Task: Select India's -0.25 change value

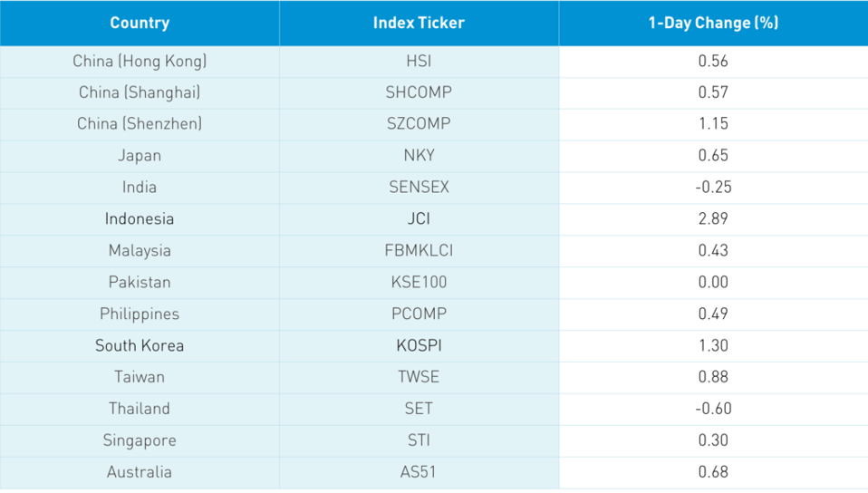Action: [x=713, y=187]
